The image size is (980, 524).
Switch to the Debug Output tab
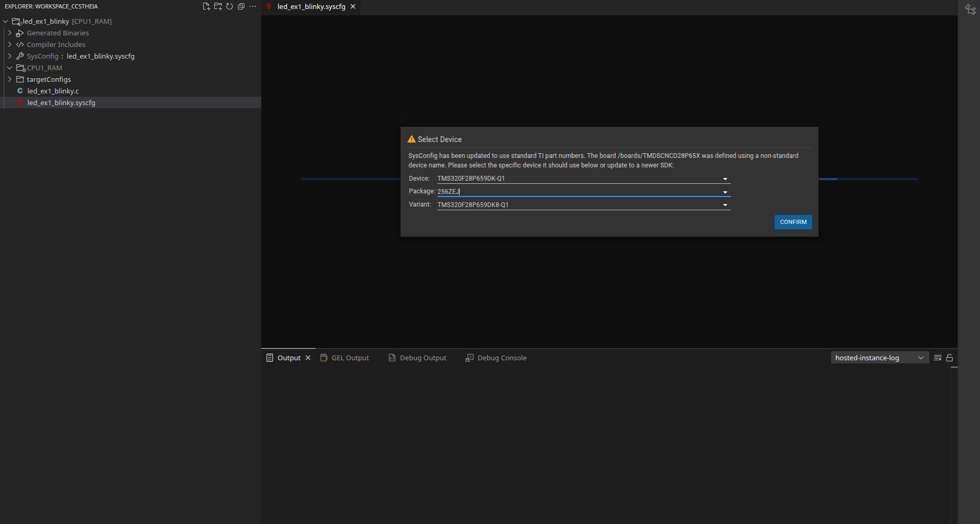tap(417, 358)
